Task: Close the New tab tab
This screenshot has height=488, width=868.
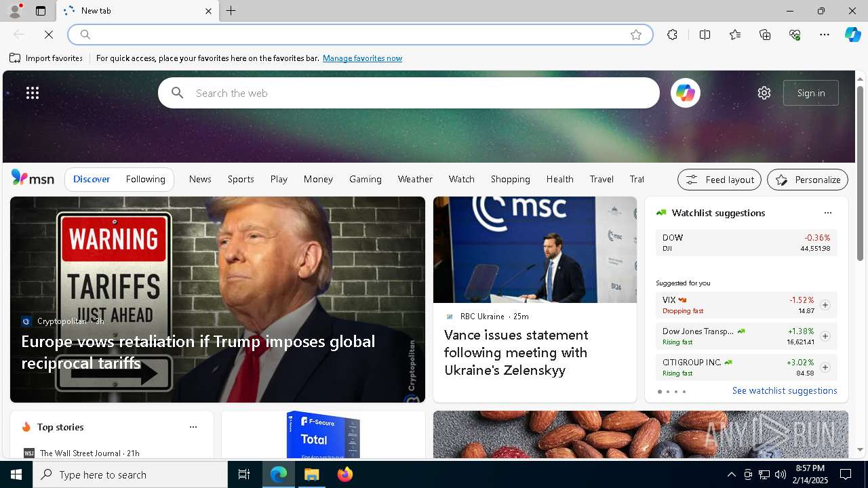Action: click(208, 11)
